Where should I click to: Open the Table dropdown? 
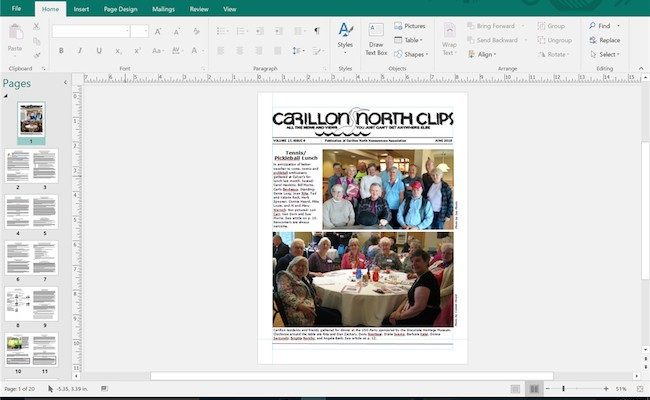click(x=408, y=40)
